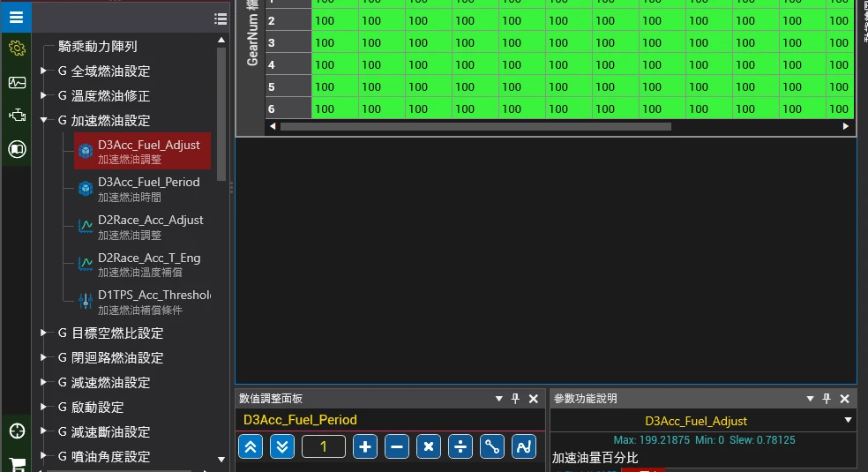Open the engine sidebar icon
This screenshot has height=472, width=868.
[17, 115]
